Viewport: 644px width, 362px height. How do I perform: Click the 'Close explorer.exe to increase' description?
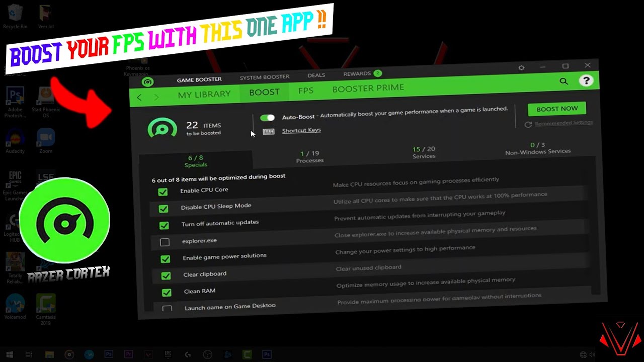click(x=436, y=232)
